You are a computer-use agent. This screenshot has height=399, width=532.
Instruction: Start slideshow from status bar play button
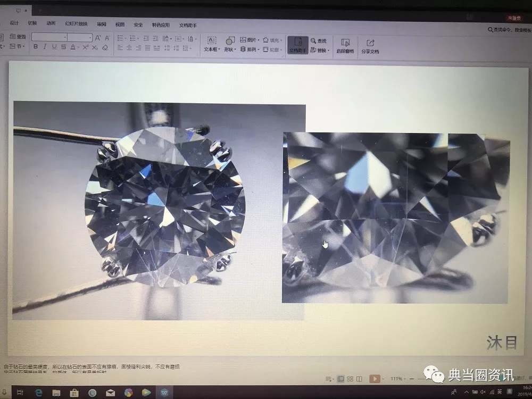click(375, 379)
